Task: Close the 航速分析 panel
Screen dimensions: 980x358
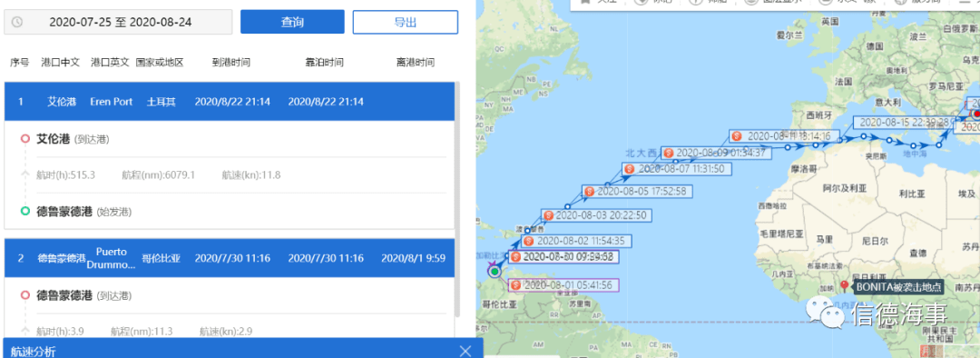Action: tap(465, 351)
